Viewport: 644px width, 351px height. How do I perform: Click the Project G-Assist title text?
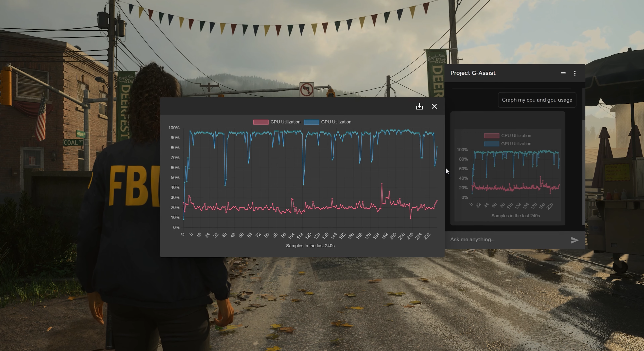pyautogui.click(x=473, y=73)
